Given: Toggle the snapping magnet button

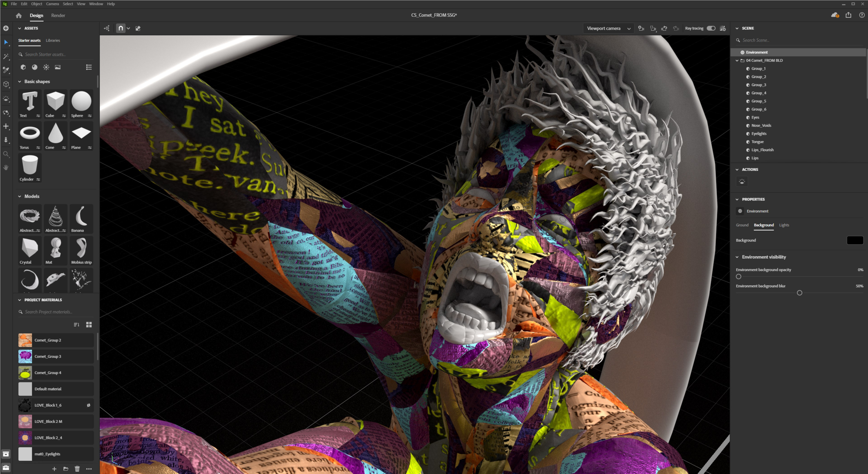Looking at the screenshot, I should (121, 28).
